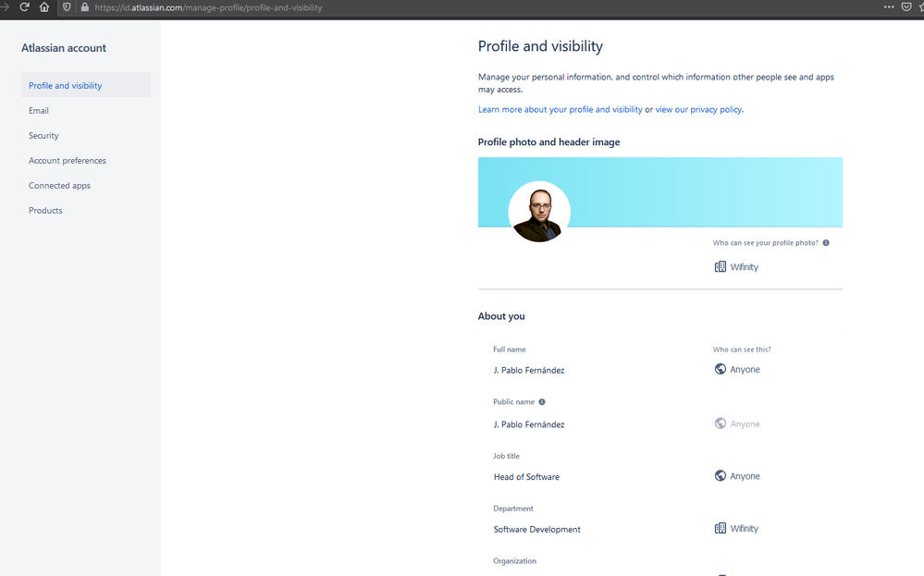Click the grayed globe icon beside Public name

click(x=719, y=423)
